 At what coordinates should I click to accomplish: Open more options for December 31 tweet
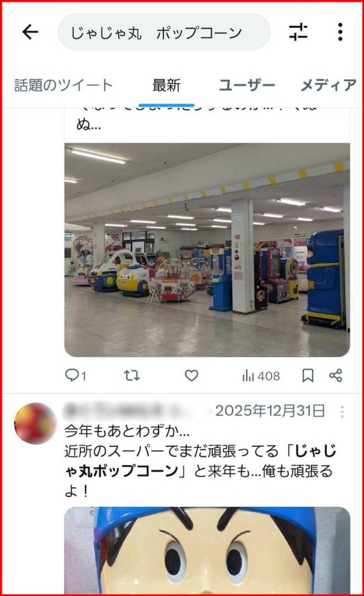(x=342, y=412)
